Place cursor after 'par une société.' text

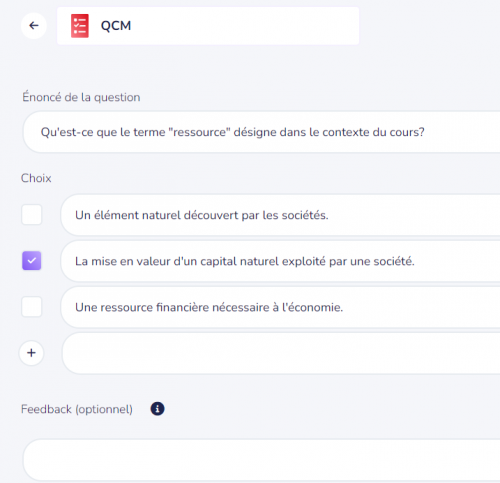(x=416, y=261)
